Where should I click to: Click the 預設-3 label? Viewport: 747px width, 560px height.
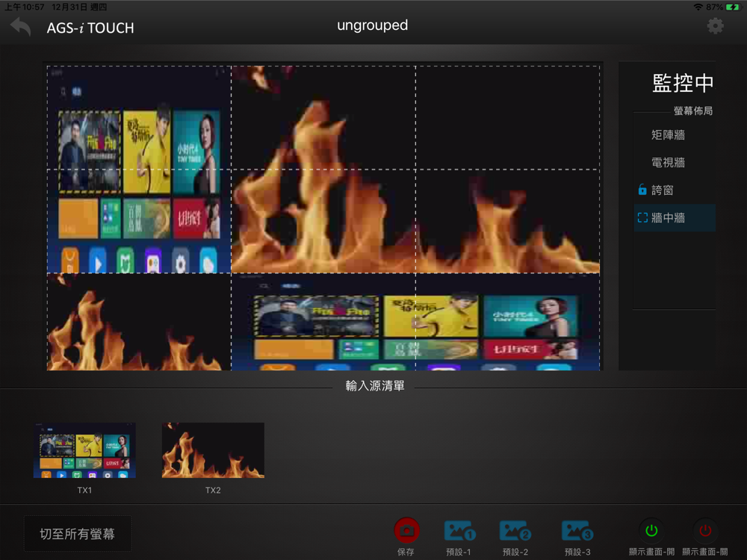(x=577, y=552)
